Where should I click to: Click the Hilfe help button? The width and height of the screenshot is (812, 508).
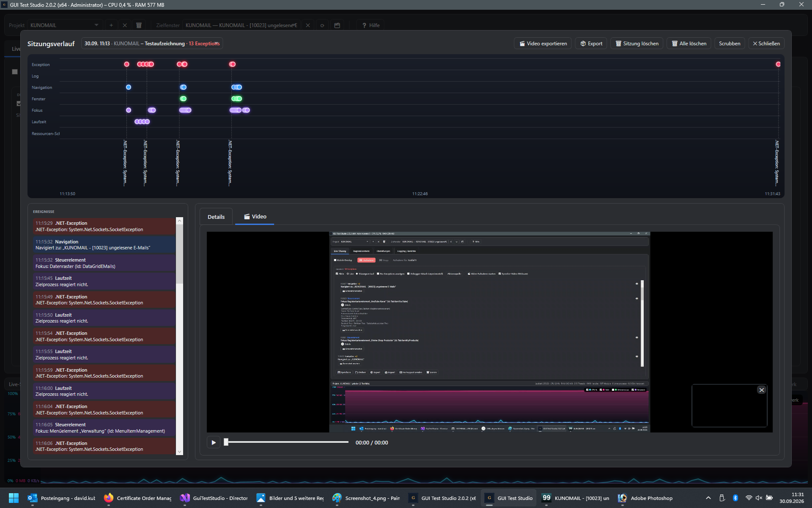371,25
